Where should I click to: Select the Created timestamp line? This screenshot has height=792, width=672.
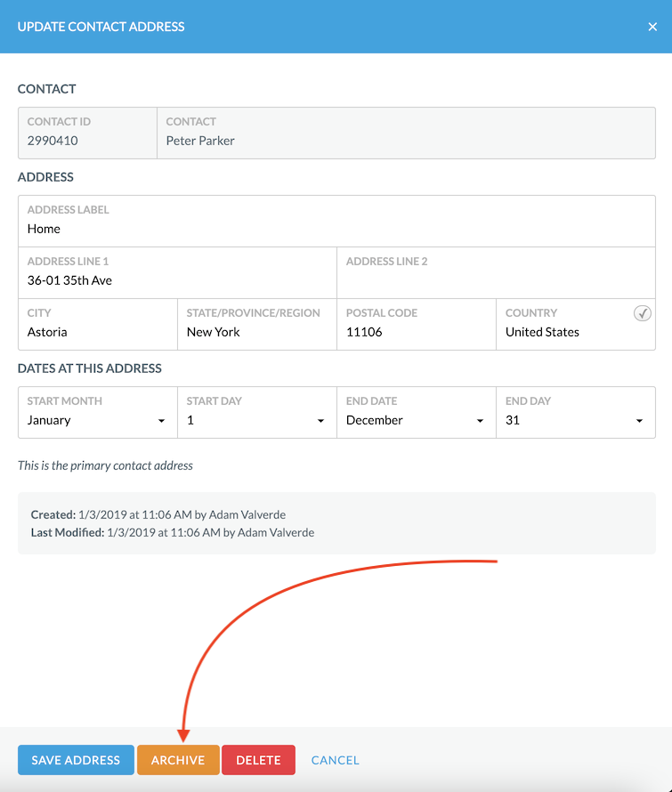tap(158, 514)
